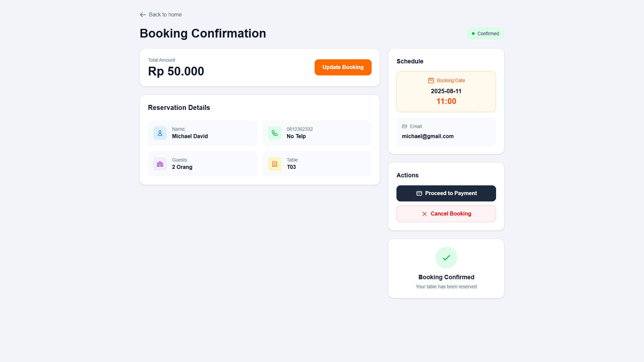644x362 pixels.
Task: Click the purple guests group icon
Action: pyautogui.click(x=160, y=164)
